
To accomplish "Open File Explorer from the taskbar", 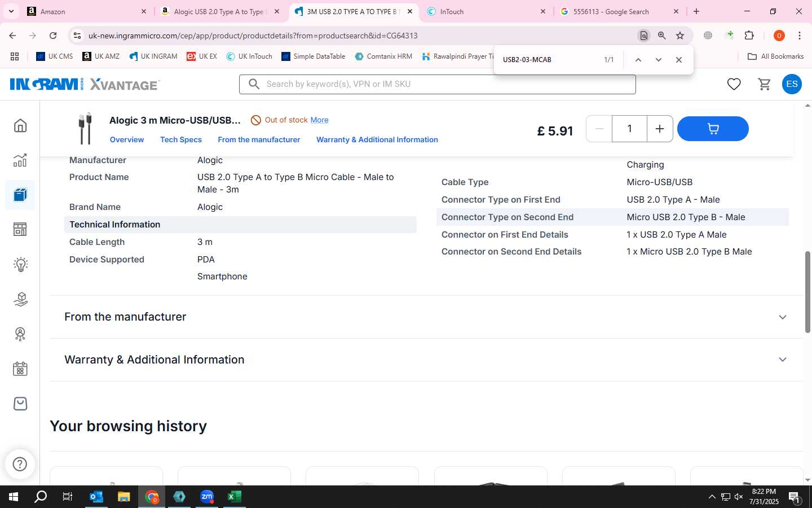I will pos(124,497).
